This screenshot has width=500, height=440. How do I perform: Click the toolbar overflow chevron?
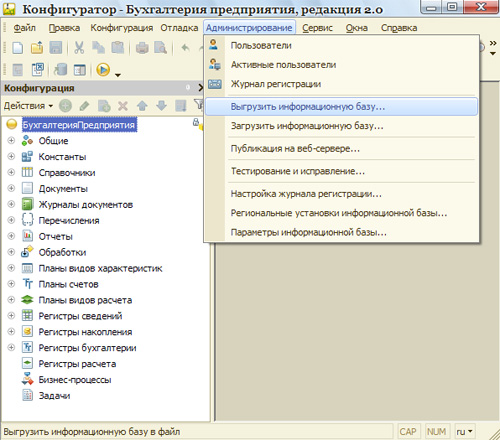(493, 43)
